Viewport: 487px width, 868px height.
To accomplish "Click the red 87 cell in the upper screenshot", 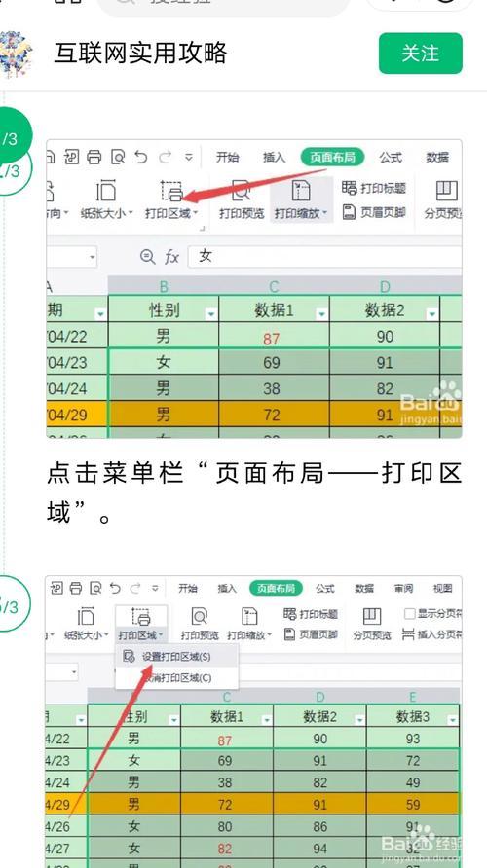I will (x=272, y=338).
